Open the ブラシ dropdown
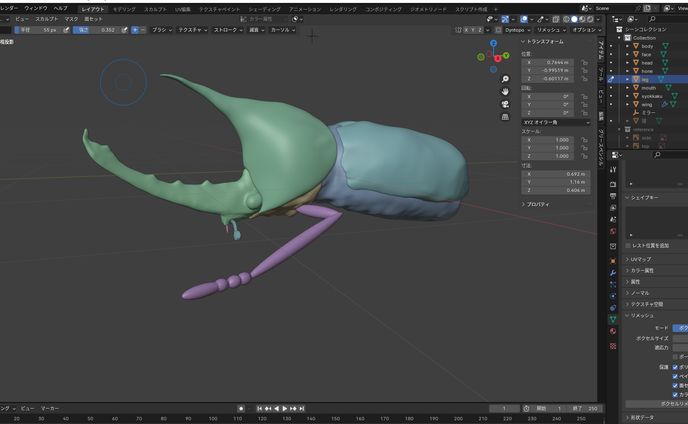 click(x=161, y=30)
